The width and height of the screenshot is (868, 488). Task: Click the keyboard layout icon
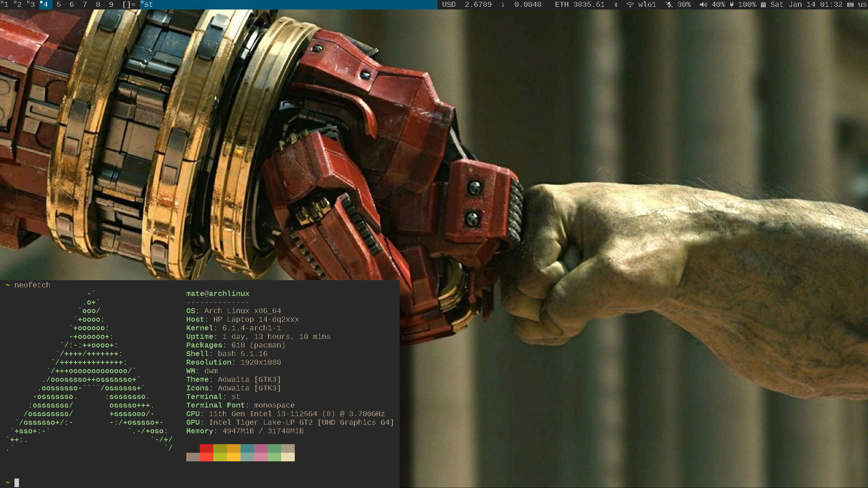click(850, 5)
